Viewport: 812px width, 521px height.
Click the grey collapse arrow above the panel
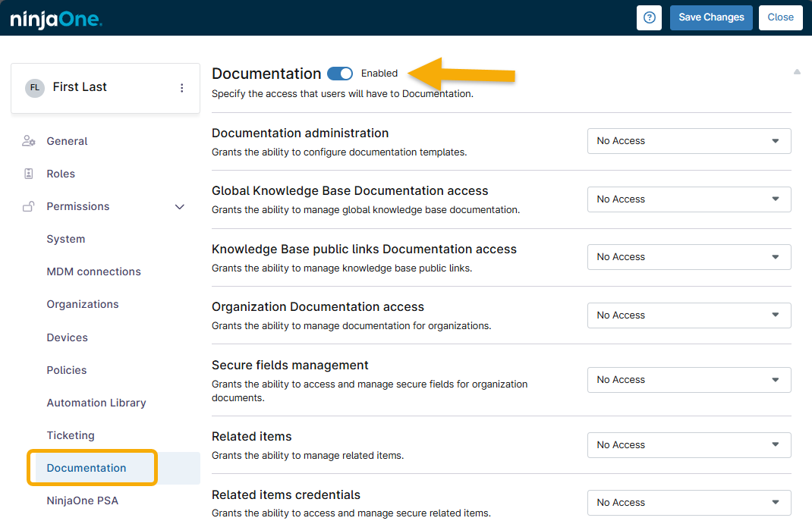(x=797, y=71)
